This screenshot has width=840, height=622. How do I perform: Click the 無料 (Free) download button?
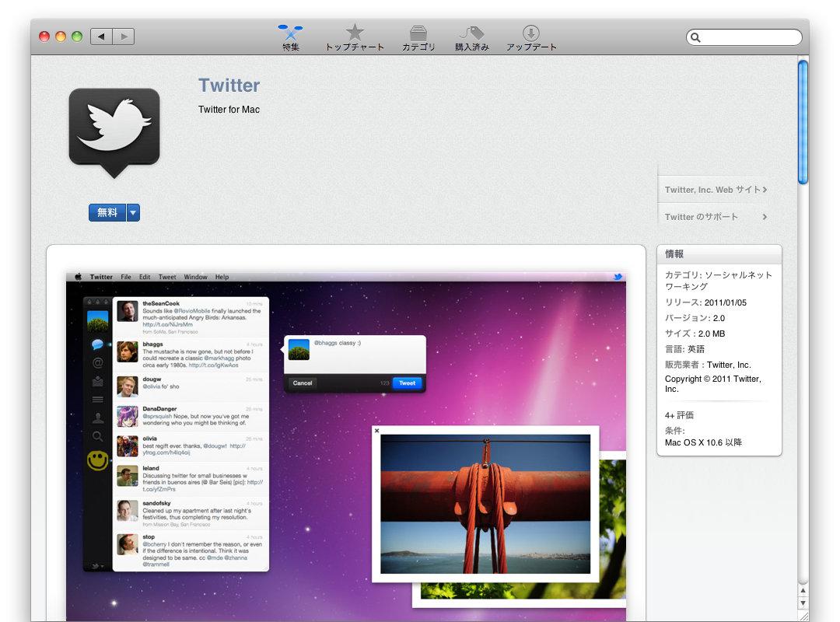[x=107, y=213]
